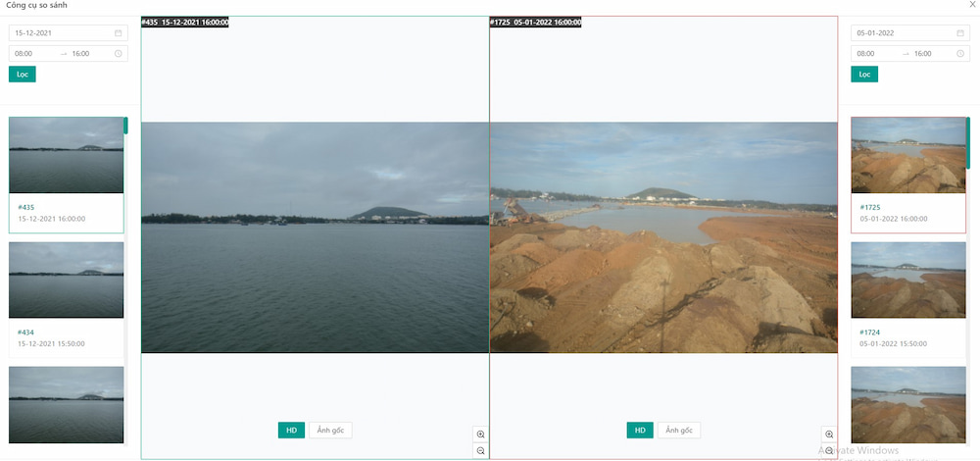This screenshot has width=980, height=461.
Task: Set right start time 08:00
Action: coord(865,54)
